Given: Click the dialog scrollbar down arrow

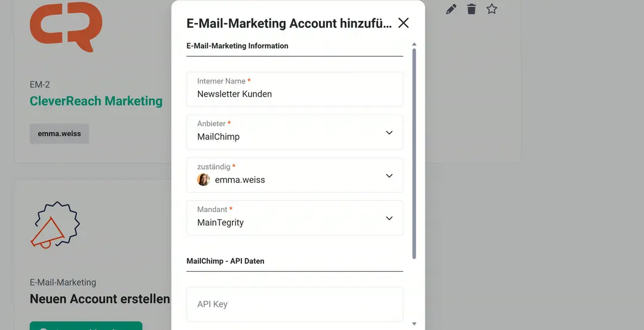Looking at the screenshot, I should (x=414, y=324).
